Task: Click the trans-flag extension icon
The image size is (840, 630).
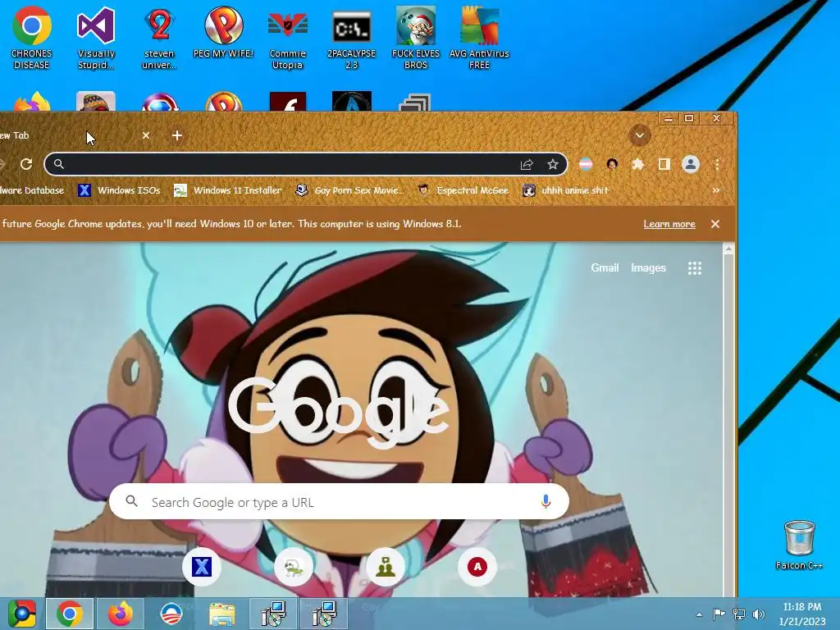Action: (586, 164)
